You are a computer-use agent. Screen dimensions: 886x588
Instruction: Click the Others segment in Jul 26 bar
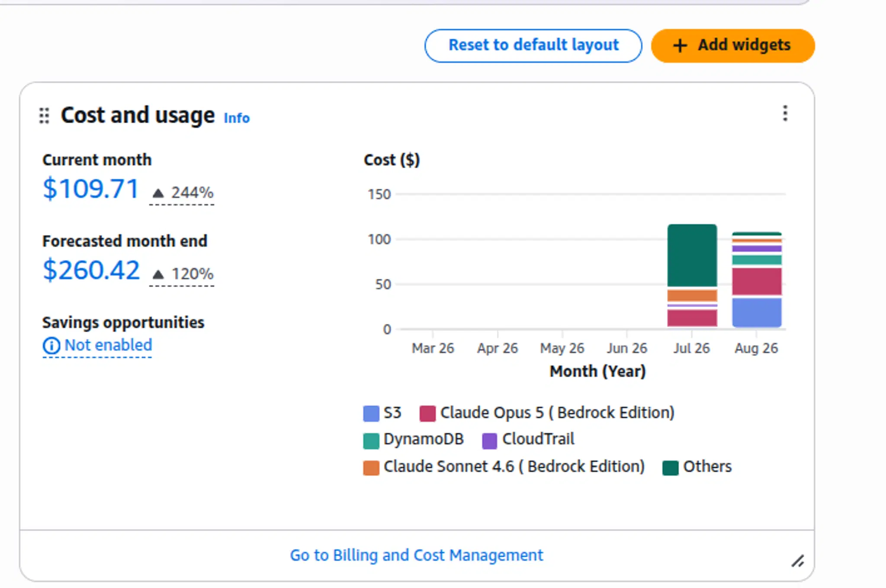pos(692,255)
